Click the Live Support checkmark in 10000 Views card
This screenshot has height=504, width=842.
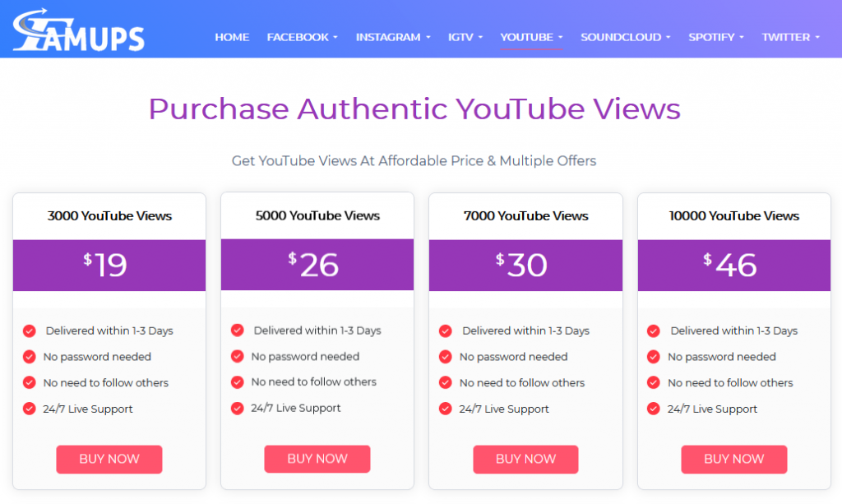(654, 409)
